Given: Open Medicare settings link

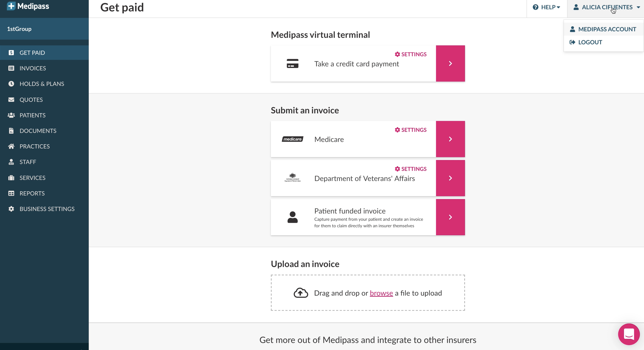Looking at the screenshot, I should pyautogui.click(x=410, y=130).
